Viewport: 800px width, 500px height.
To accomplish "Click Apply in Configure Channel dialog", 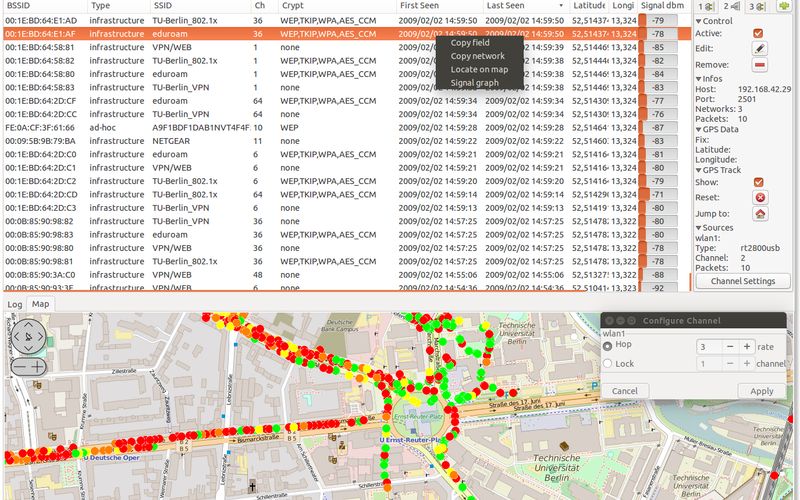I will [762, 391].
